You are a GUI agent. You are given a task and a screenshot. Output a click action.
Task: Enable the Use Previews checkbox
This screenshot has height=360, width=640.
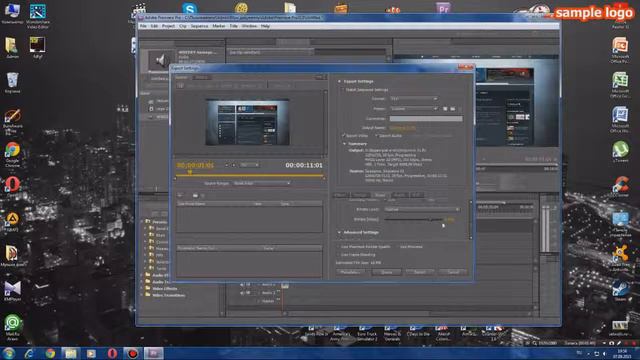coord(397,247)
